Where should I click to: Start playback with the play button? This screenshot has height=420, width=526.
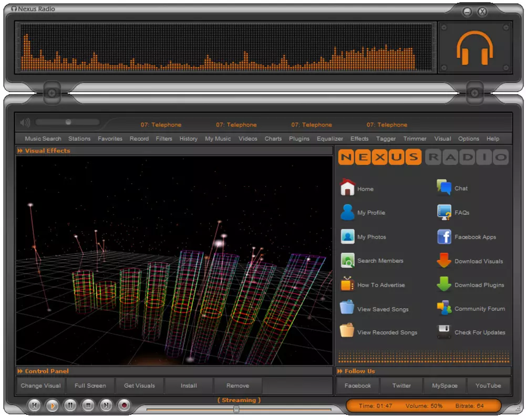(x=52, y=406)
